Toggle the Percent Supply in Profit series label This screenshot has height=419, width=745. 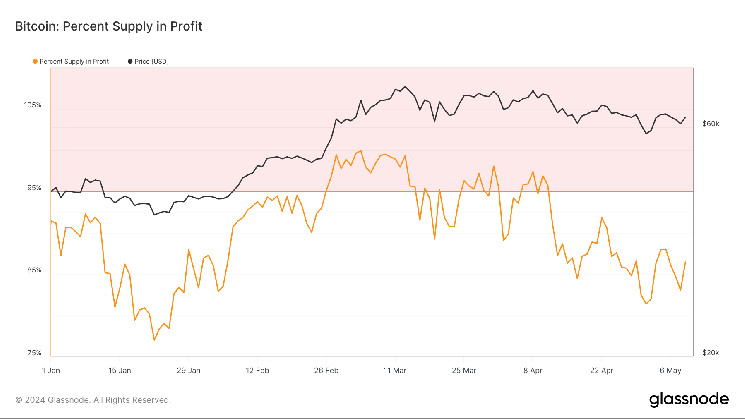(73, 61)
